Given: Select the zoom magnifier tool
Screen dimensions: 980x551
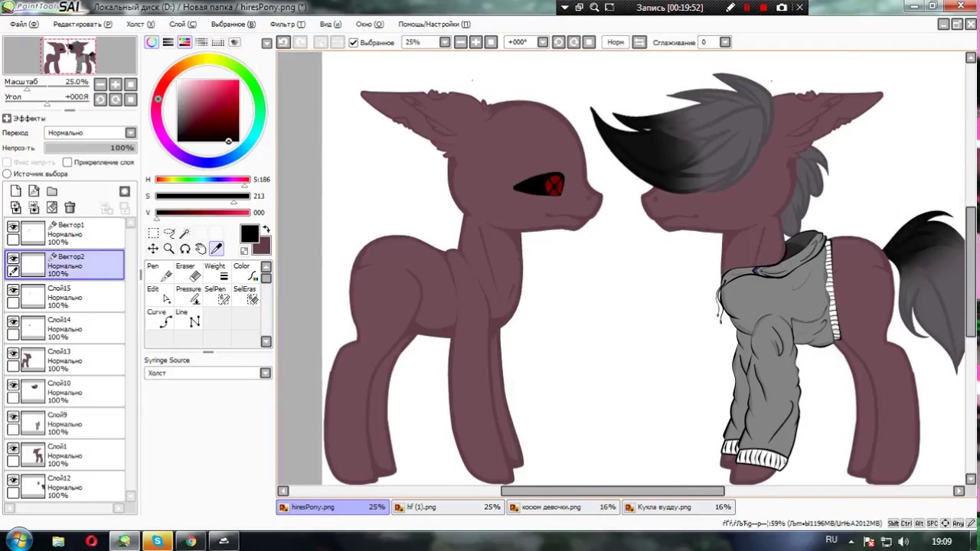Looking at the screenshot, I should (169, 249).
